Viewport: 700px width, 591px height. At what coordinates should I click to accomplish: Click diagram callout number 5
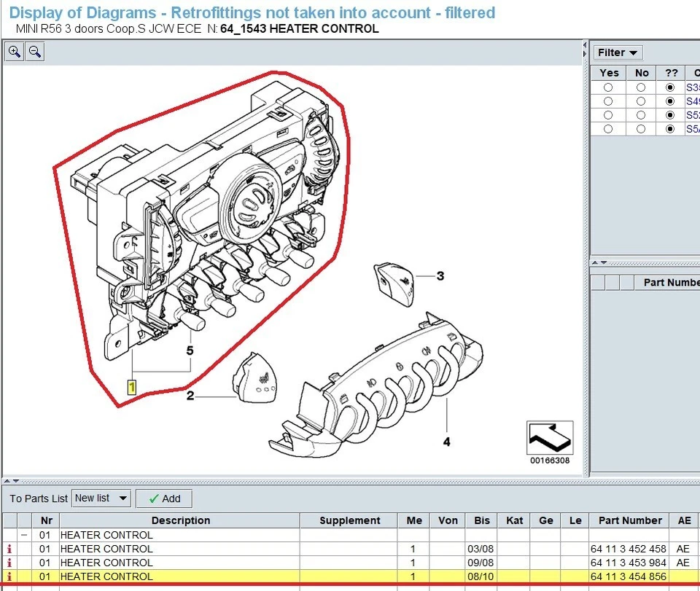click(x=190, y=351)
